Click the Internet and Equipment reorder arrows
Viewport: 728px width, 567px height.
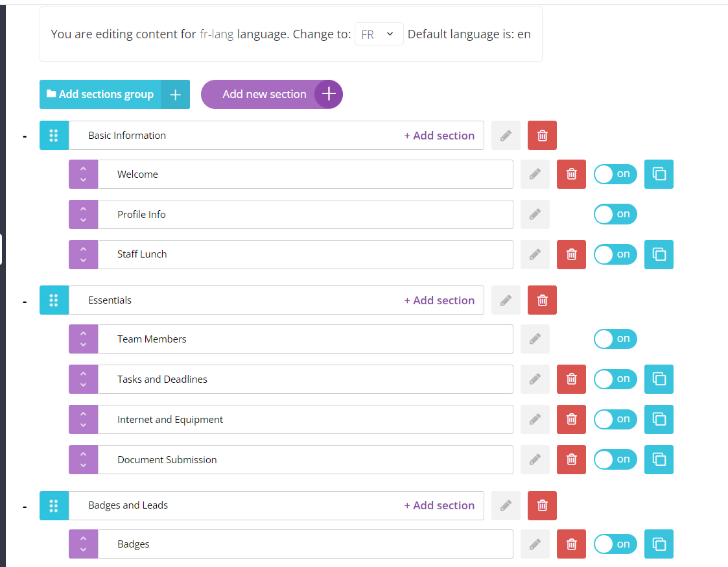[x=83, y=419]
